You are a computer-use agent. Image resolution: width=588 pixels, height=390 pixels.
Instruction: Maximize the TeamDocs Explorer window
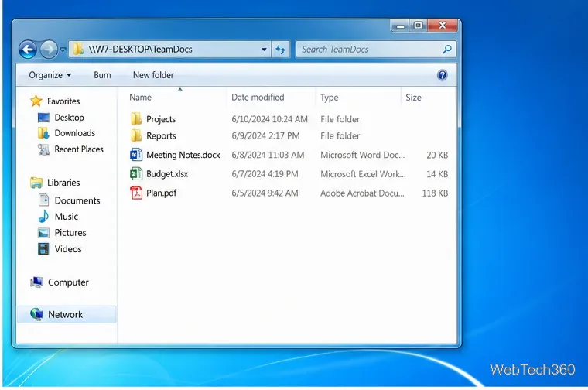(x=418, y=26)
